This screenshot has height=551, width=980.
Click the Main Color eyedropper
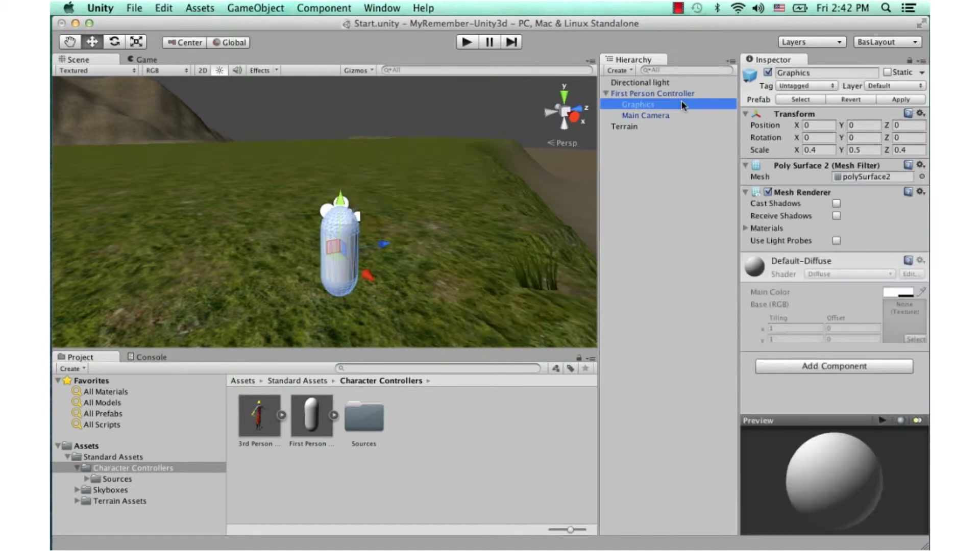pos(921,292)
